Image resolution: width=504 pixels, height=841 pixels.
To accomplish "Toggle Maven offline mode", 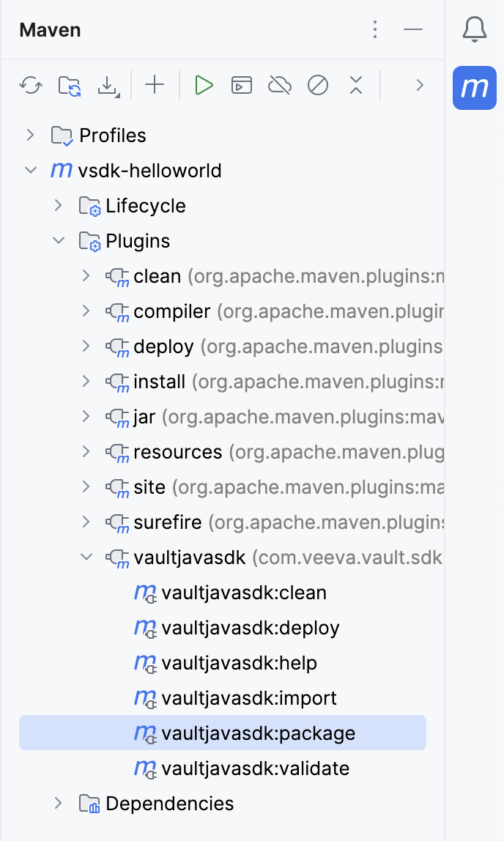I will pyautogui.click(x=280, y=85).
